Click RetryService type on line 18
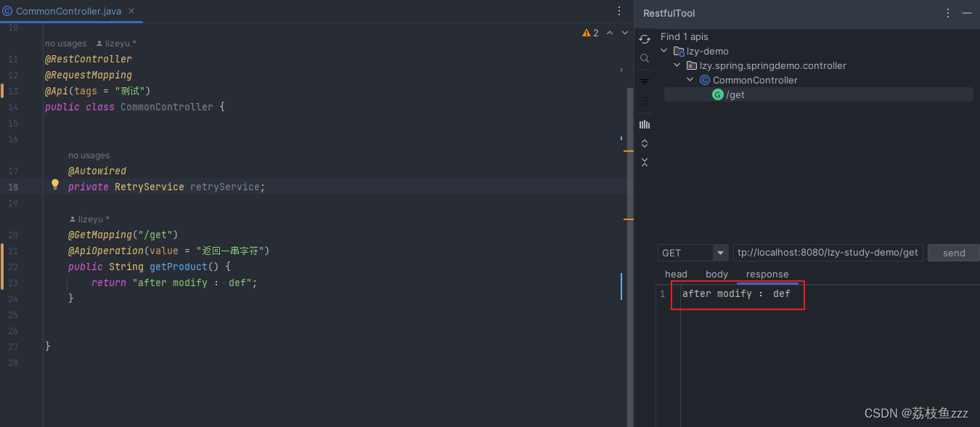The height and width of the screenshot is (427, 980). 150,187
